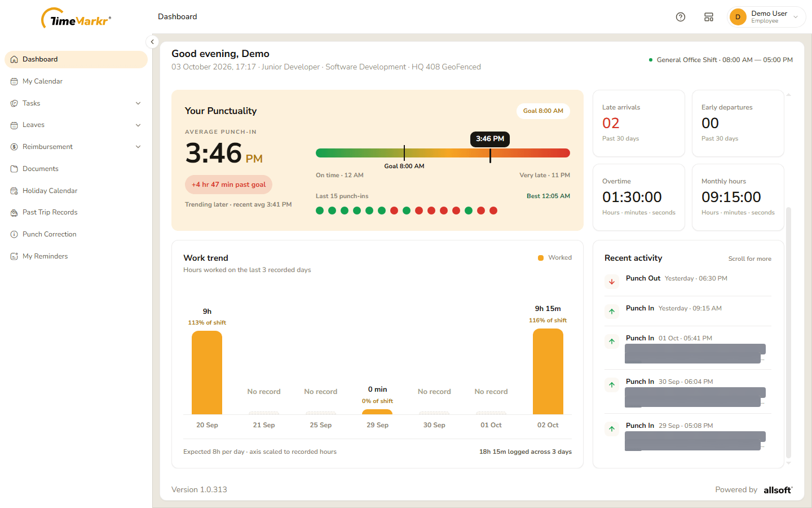
Task: Click the Leaves calendar icon
Action: (x=14, y=125)
